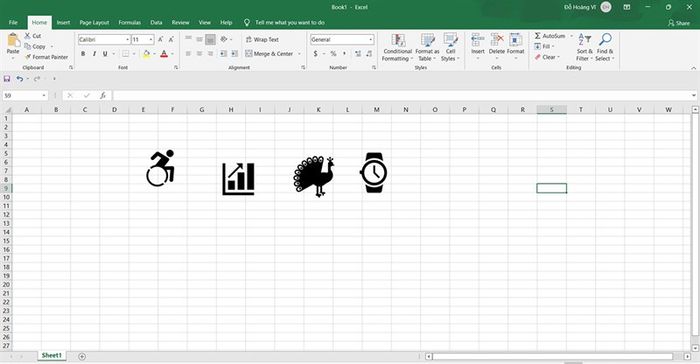Viewport: 700px width, 364px height.
Task: Open the Calibri font name dropdown
Action: point(128,40)
